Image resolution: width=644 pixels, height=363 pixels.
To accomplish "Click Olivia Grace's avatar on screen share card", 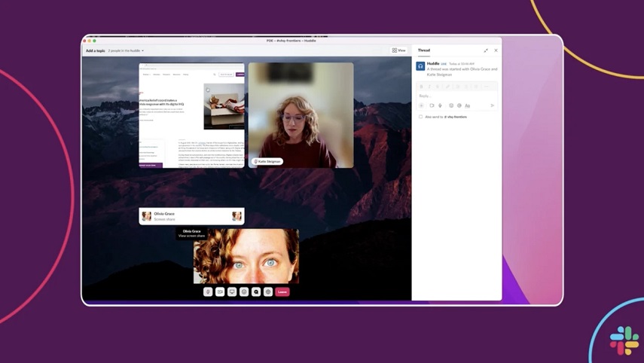I will (146, 216).
